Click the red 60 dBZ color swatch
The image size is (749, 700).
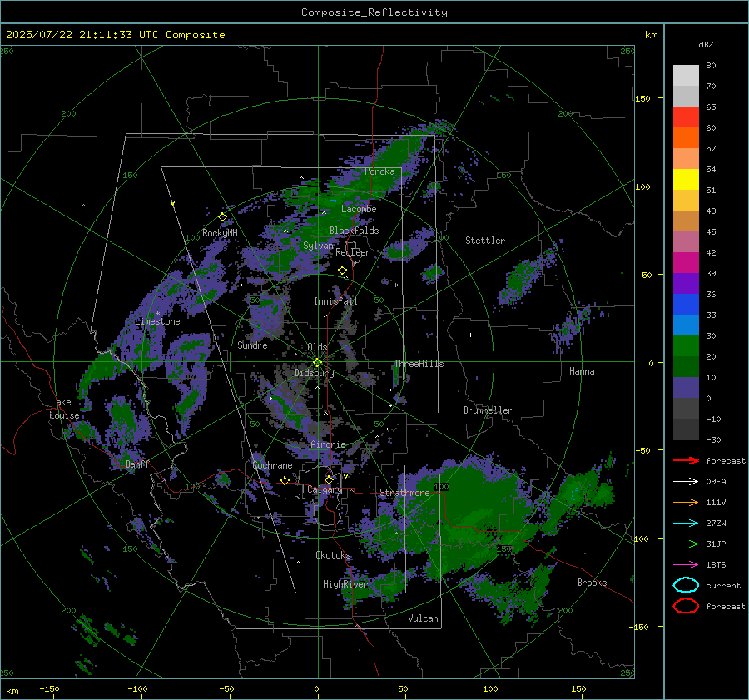(x=686, y=117)
